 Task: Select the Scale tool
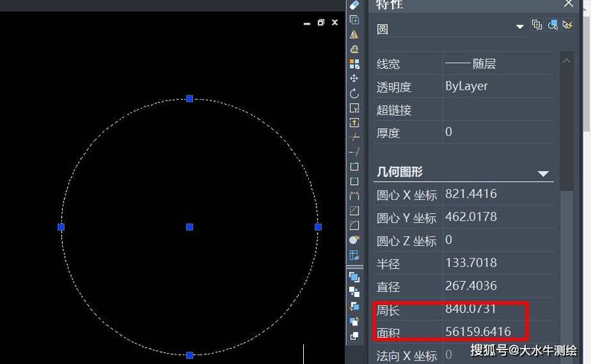click(x=354, y=108)
